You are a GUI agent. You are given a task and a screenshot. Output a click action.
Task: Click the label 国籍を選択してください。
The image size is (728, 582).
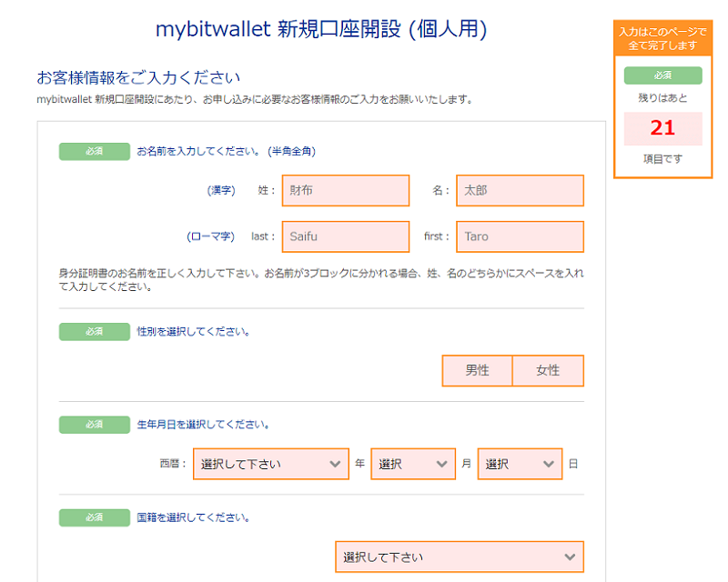point(193,517)
